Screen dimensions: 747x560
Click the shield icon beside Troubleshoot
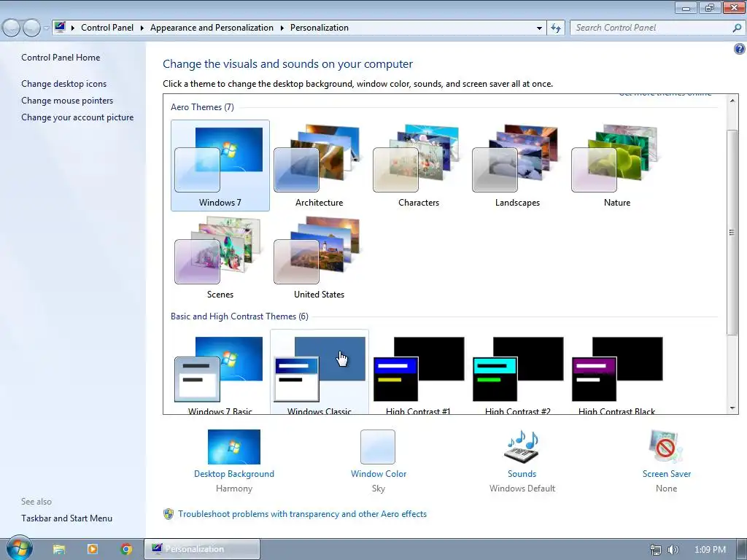pos(169,514)
